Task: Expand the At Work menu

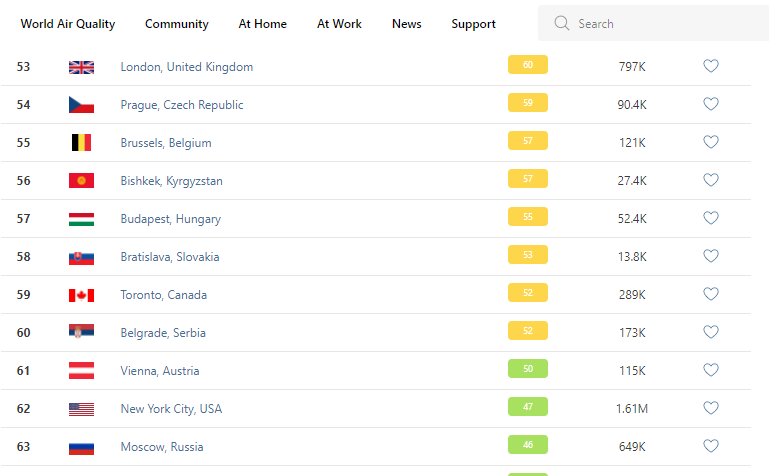Action: (340, 24)
